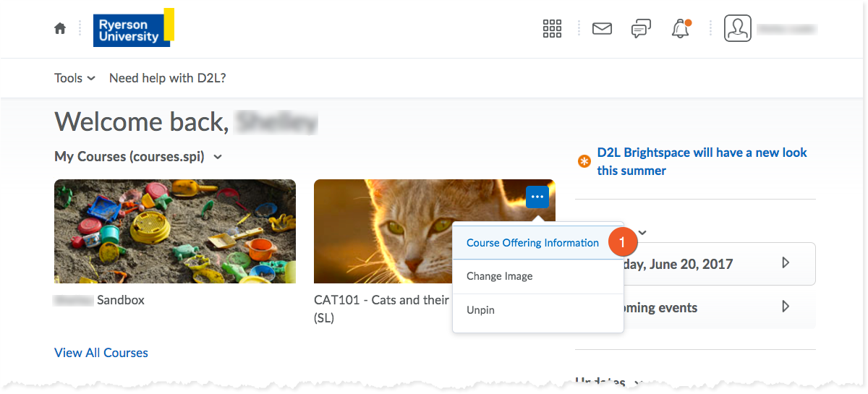Expand the Tools dropdown menu

pyautogui.click(x=75, y=78)
